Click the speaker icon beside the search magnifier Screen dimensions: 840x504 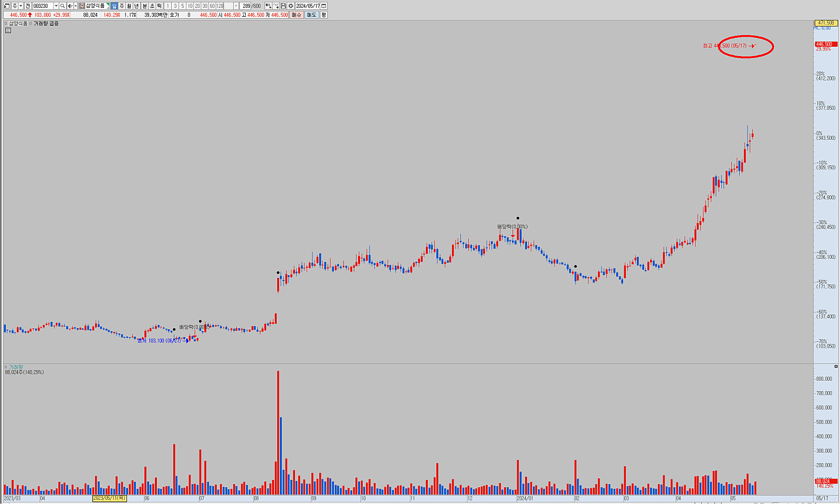coord(70,6)
